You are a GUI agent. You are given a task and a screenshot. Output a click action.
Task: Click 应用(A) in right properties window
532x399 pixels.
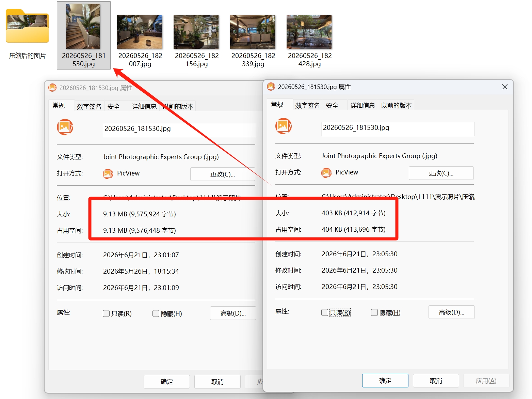point(486,381)
